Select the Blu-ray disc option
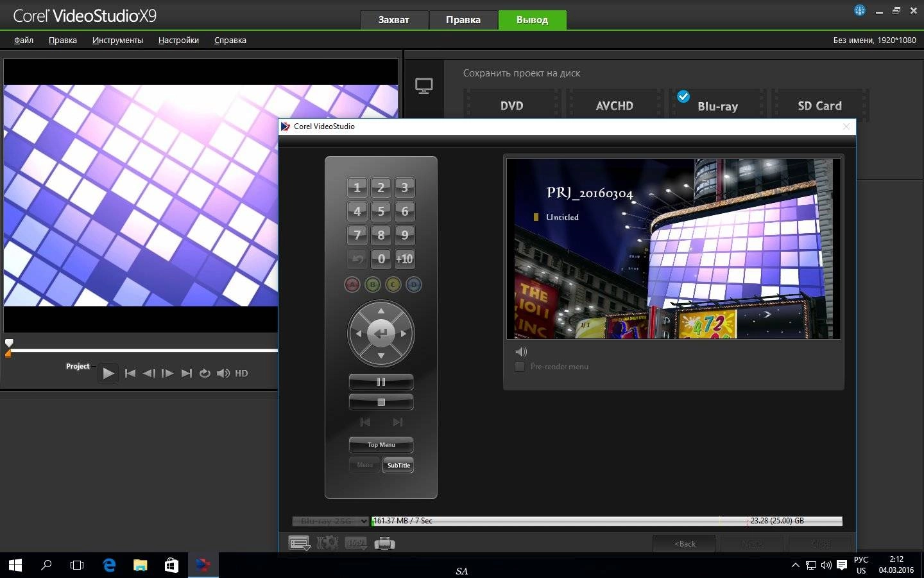924x578 pixels. coord(717,106)
